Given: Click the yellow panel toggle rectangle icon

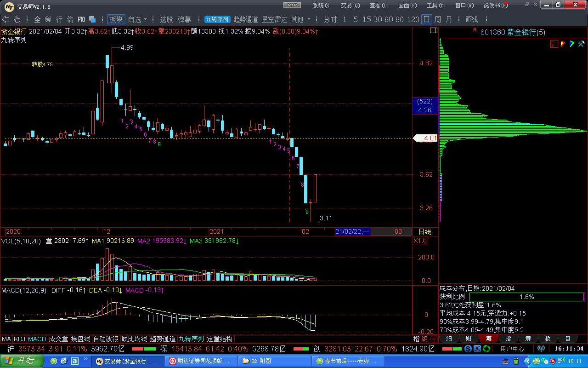Looking at the screenshot, I should pyautogui.click(x=433, y=31).
